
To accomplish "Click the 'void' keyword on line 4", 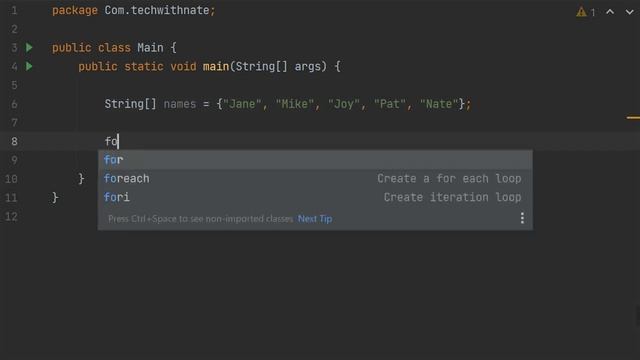I will (x=183, y=66).
